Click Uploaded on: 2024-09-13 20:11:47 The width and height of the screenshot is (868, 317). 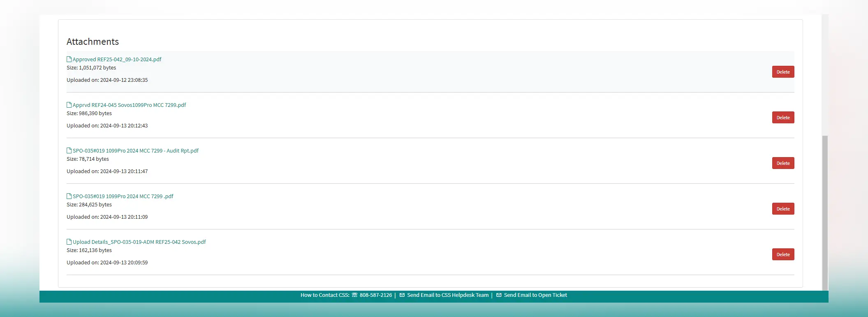(107, 171)
